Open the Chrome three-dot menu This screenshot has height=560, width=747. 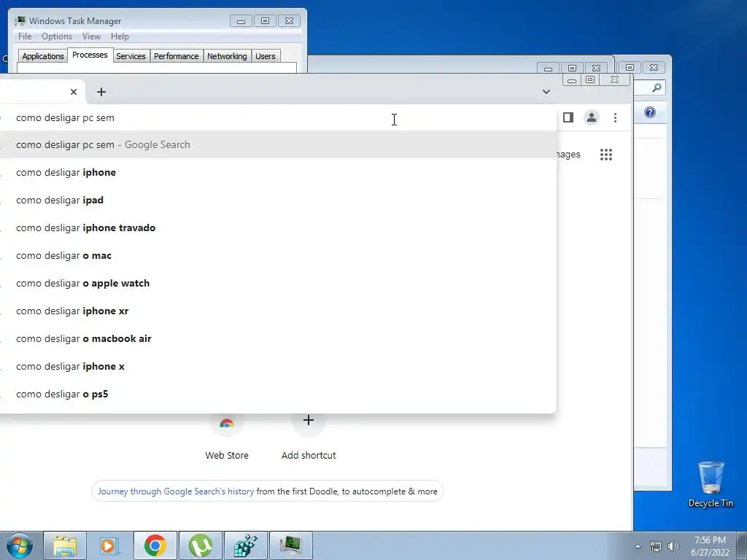[x=615, y=117]
